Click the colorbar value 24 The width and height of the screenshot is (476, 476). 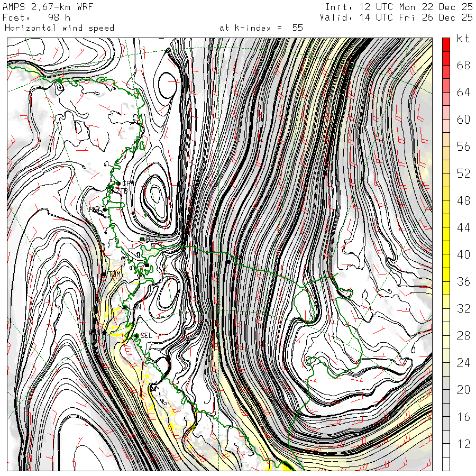[463, 363]
